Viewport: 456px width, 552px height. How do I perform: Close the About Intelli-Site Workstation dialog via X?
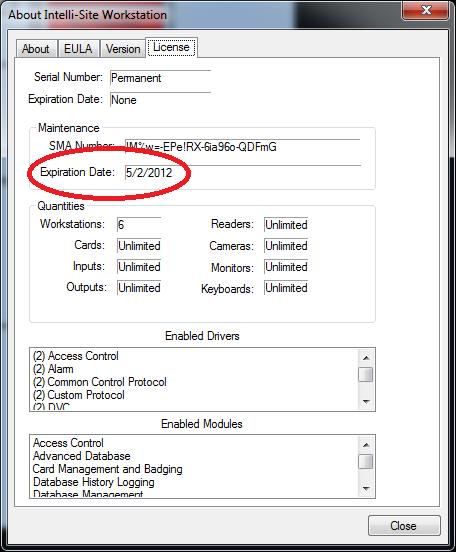tap(425, 10)
